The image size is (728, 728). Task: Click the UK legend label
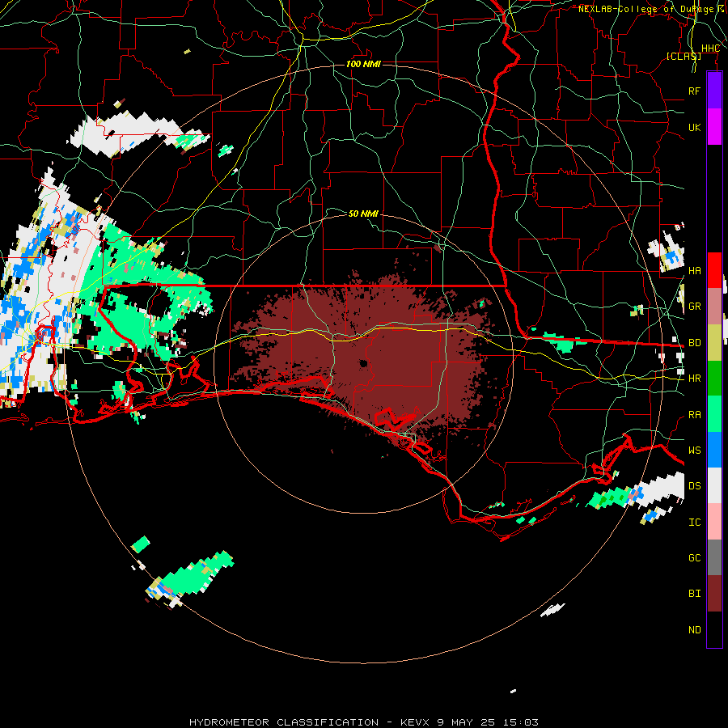coord(694,127)
